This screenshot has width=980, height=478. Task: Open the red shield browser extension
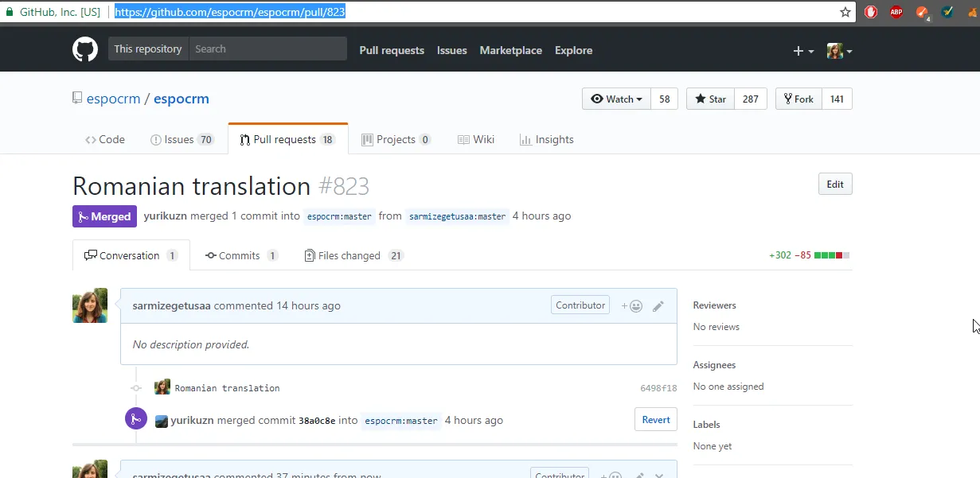pos(871,12)
